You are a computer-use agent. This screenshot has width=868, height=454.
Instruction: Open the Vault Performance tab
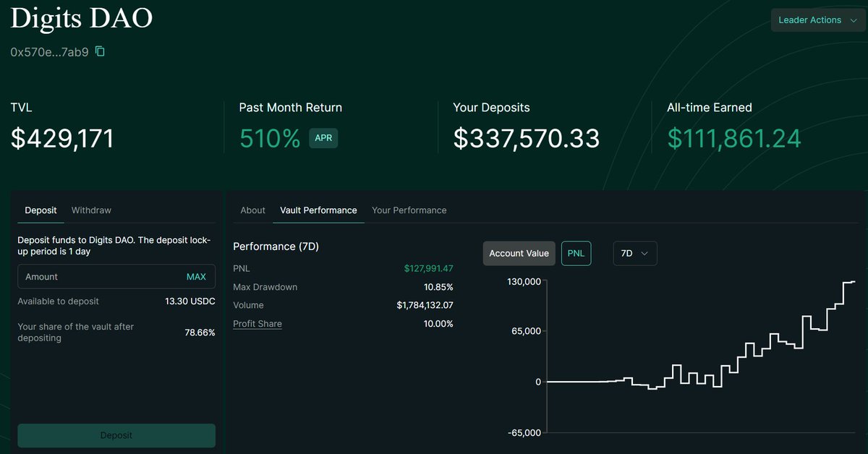(318, 210)
